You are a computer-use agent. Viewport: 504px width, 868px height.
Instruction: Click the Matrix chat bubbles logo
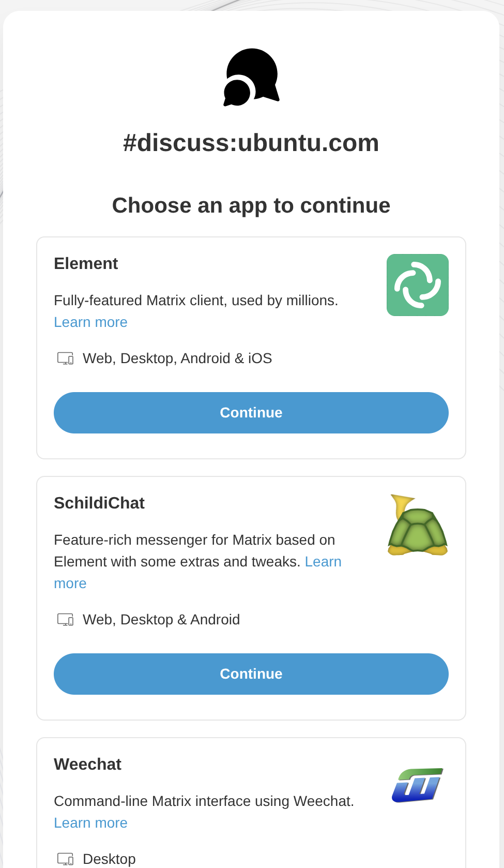click(x=251, y=78)
